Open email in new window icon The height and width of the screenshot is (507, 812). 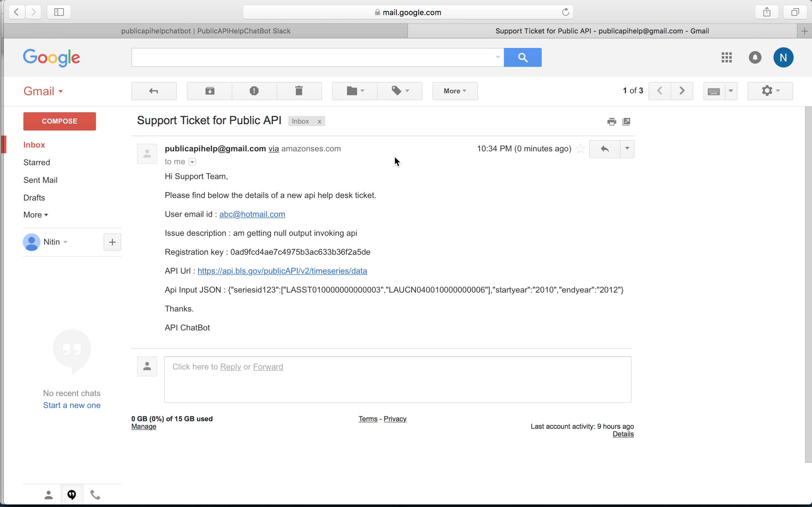pyautogui.click(x=626, y=121)
